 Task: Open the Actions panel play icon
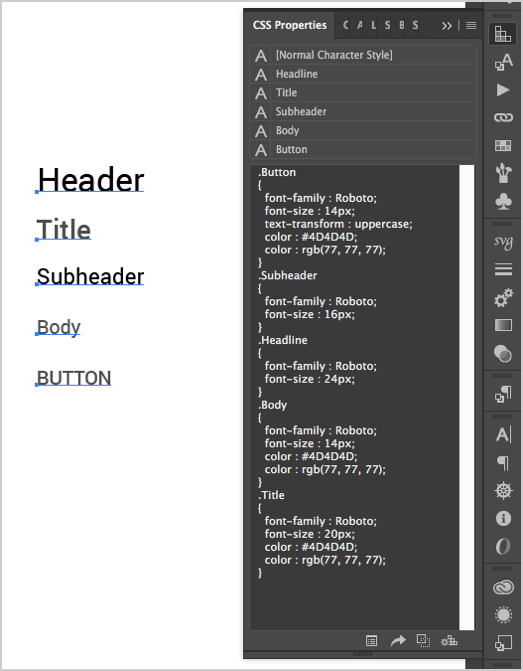point(503,90)
